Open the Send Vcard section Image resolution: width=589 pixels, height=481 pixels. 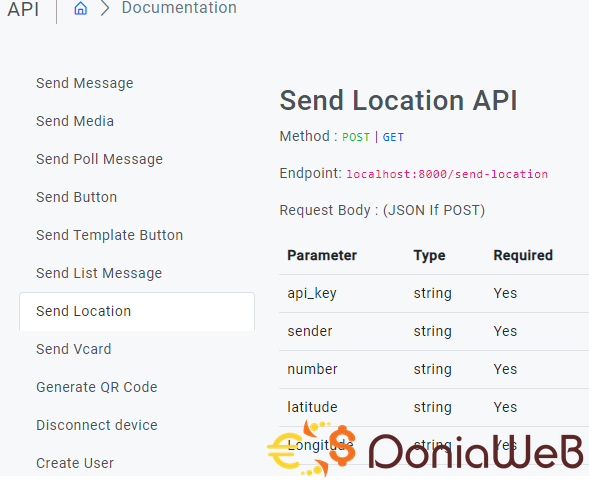[x=74, y=349]
